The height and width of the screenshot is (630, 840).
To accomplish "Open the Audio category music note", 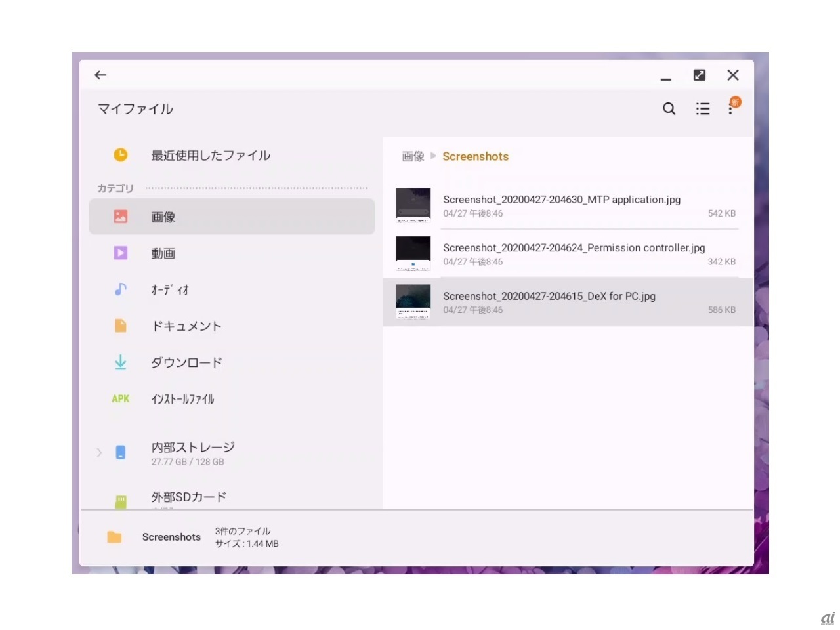I will pos(121,289).
